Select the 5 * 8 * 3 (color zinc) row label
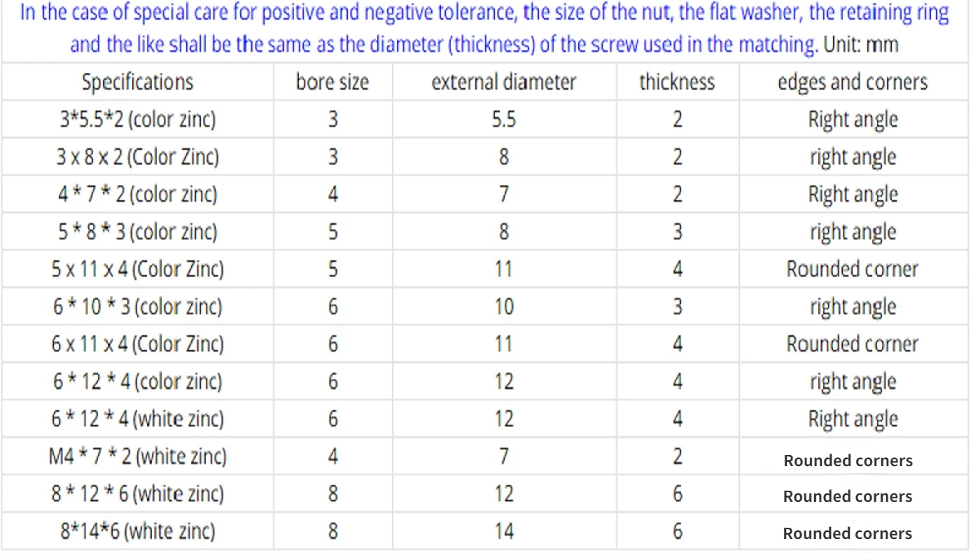Screen dimensions: 980x560 pos(137,232)
